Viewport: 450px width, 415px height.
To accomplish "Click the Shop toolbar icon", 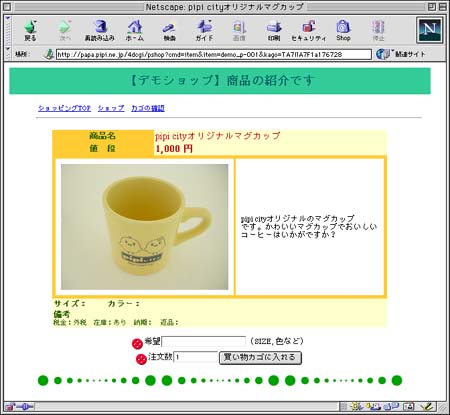I will tap(343, 31).
